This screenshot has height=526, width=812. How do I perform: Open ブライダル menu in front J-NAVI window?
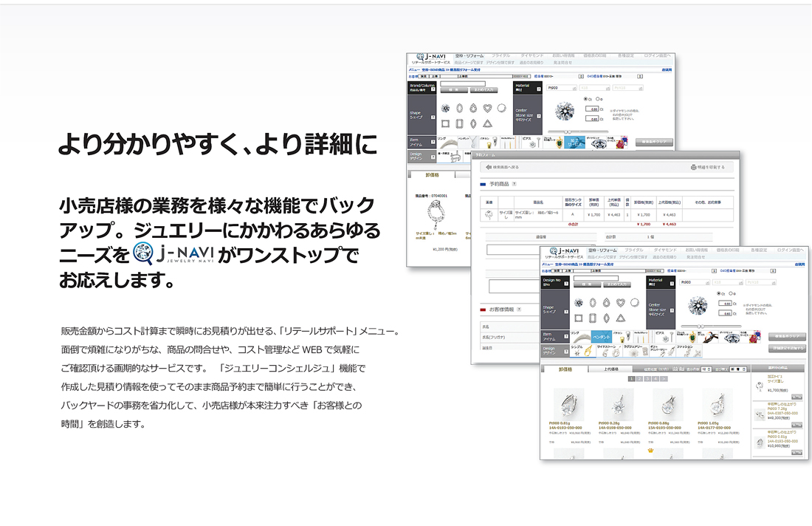coord(634,250)
